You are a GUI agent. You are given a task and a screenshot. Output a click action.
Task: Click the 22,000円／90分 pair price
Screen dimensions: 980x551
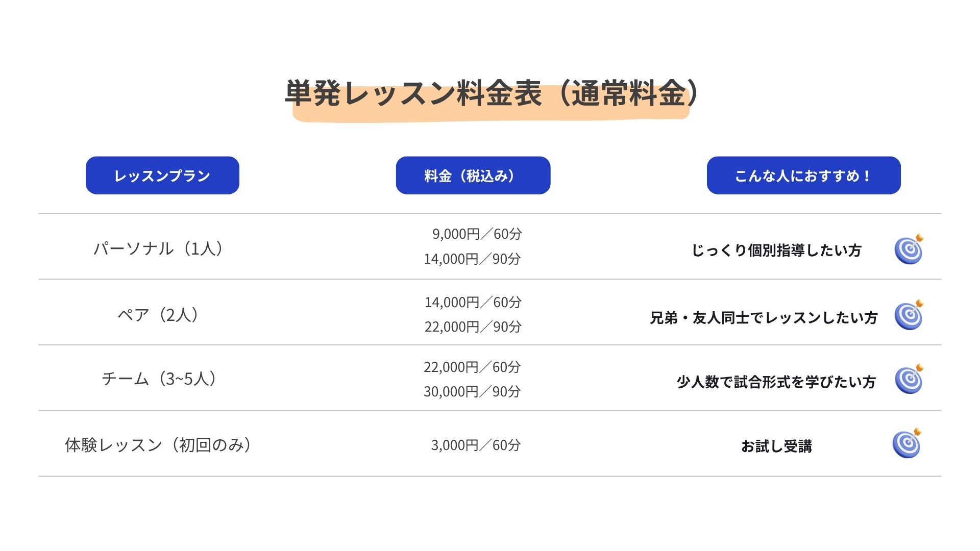click(x=473, y=327)
